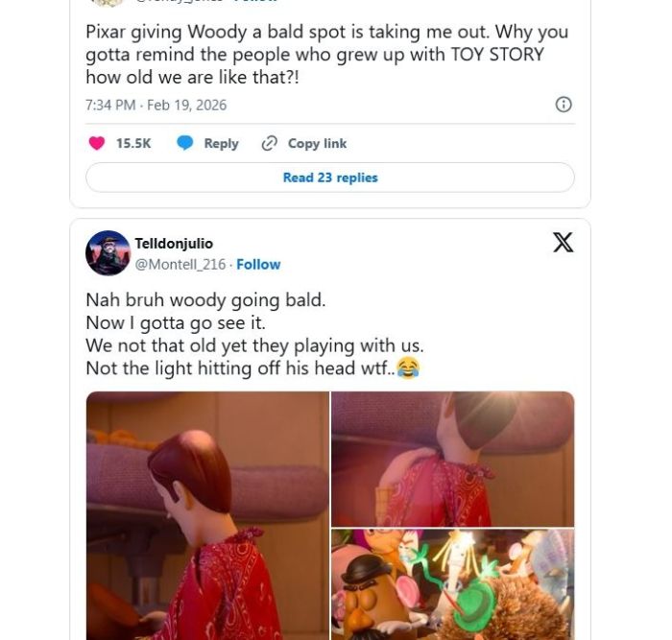The width and height of the screenshot is (672, 640).
Task: Open the tweet info circle icon
Action: click(x=564, y=105)
